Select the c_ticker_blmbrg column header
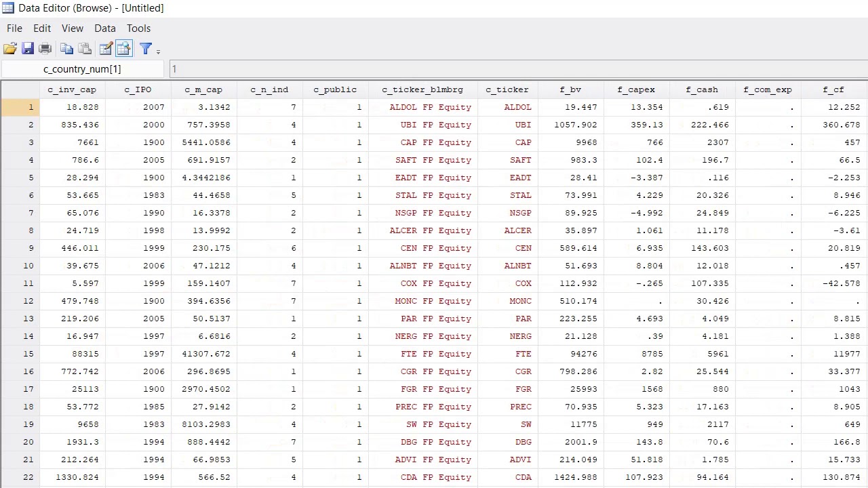 pos(422,89)
